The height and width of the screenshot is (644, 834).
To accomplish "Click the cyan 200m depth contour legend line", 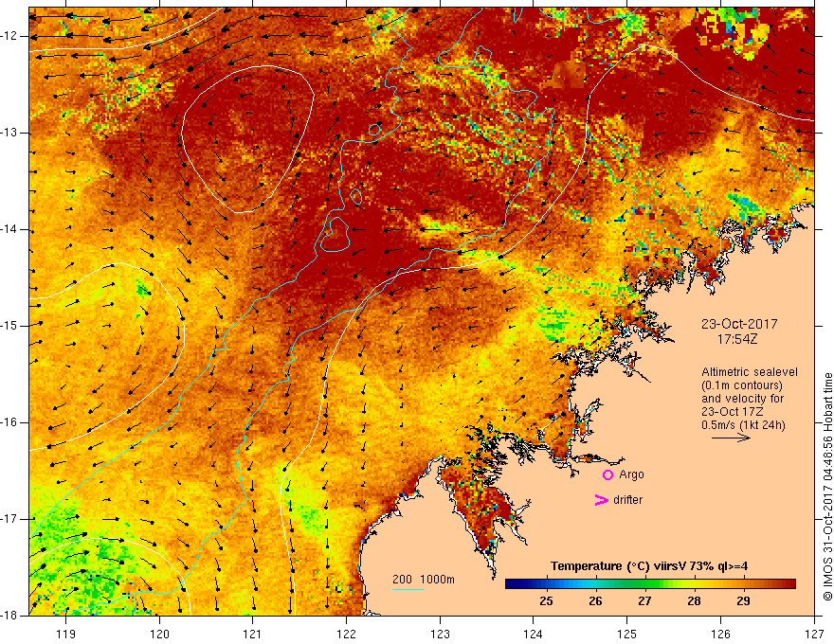I will point(408,590).
